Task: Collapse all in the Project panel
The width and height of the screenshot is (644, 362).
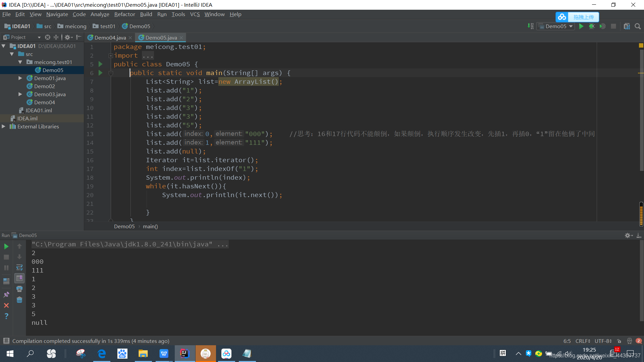Action: [56, 37]
